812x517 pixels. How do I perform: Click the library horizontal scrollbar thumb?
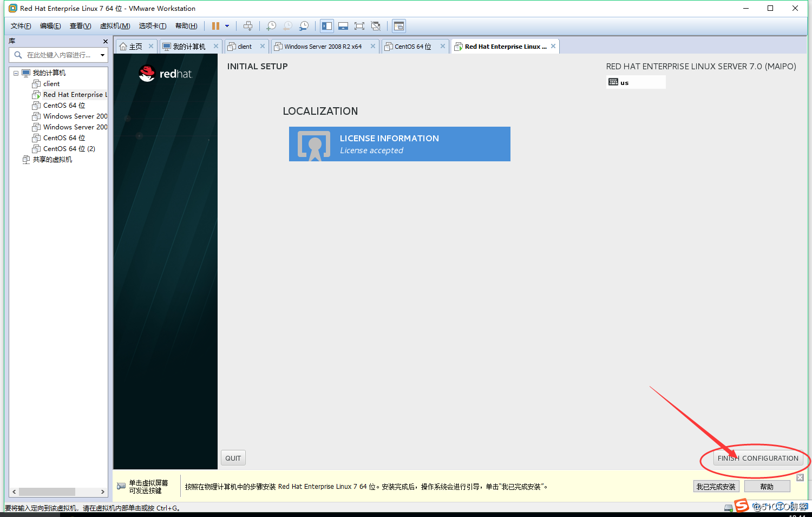(x=47, y=492)
